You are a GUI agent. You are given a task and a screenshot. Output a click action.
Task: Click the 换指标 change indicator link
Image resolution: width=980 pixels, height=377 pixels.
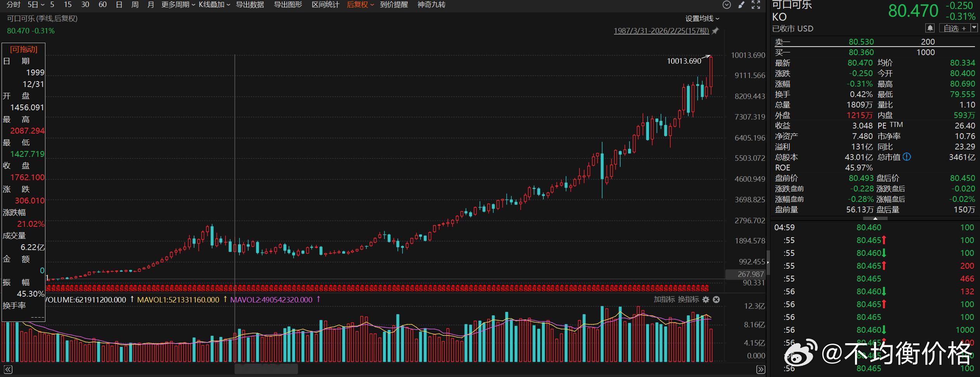click(x=689, y=299)
